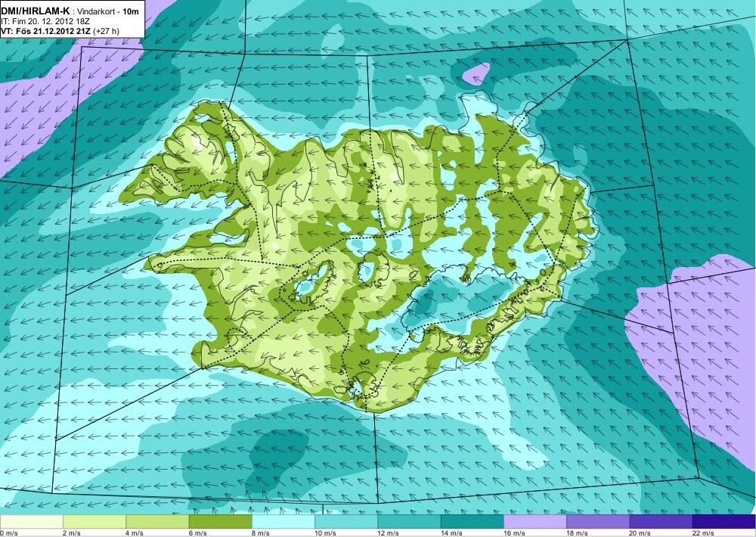Image resolution: width=756 pixels, height=537 pixels.
Task: Select the "VT: Fös 21.12.2012 21Z (+27 h)" line
Action: point(60,31)
